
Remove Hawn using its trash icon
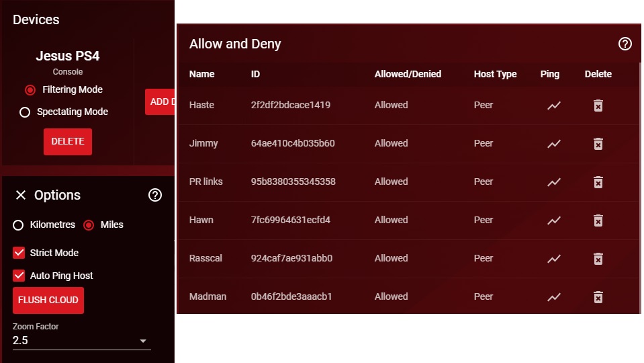[598, 220]
